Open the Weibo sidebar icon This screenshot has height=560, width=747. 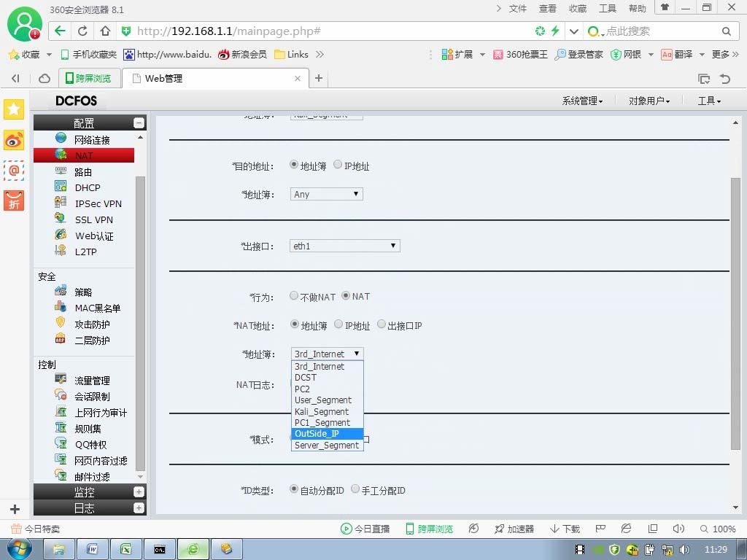point(14,140)
